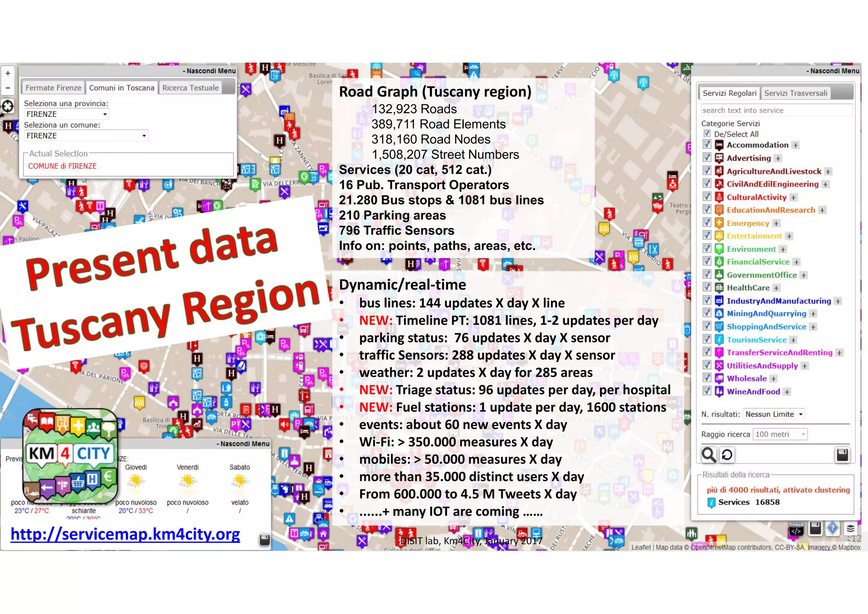Reset the service search with circular arrow
The width and height of the screenshot is (868, 614).
click(727, 455)
